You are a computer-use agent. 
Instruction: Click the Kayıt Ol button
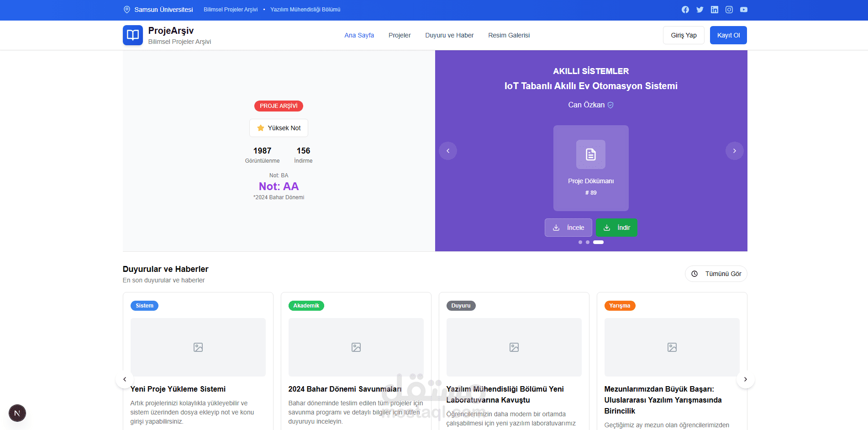(728, 35)
